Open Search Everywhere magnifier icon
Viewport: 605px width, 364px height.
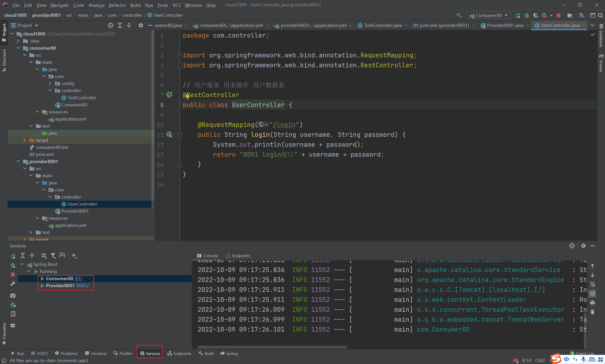click(600, 15)
